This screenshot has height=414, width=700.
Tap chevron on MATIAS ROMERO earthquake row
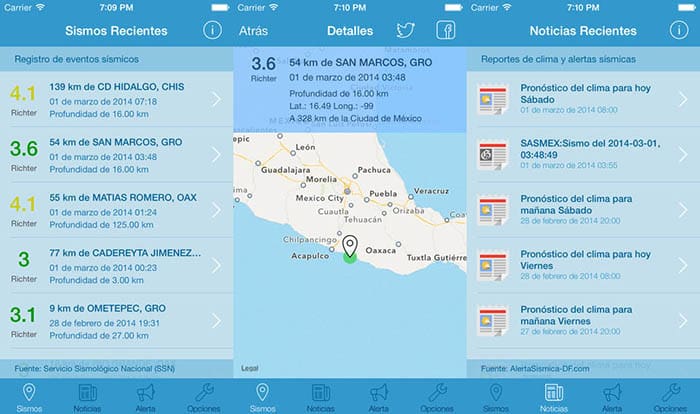pyautogui.click(x=217, y=210)
